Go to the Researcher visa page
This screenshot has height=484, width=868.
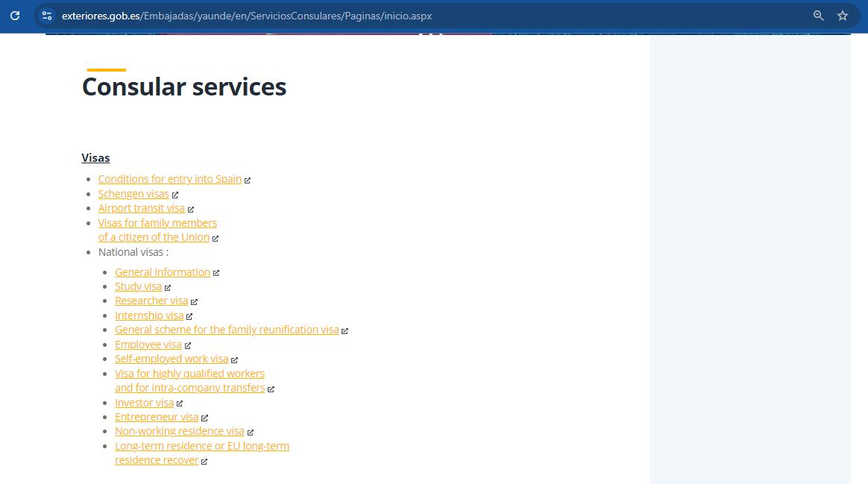click(x=151, y=301)
